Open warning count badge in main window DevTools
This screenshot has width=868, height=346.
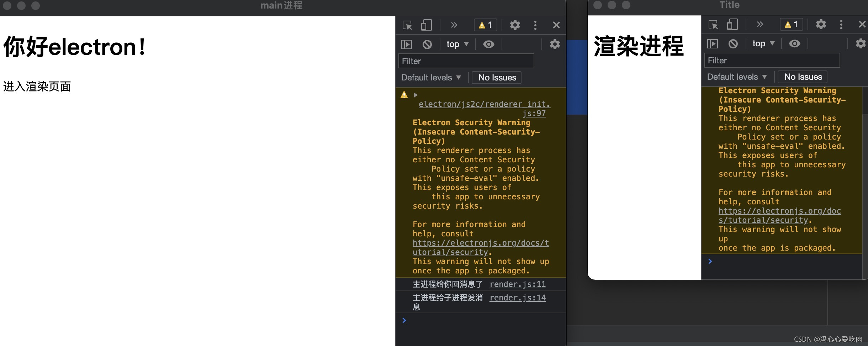(x=485, y=25)
